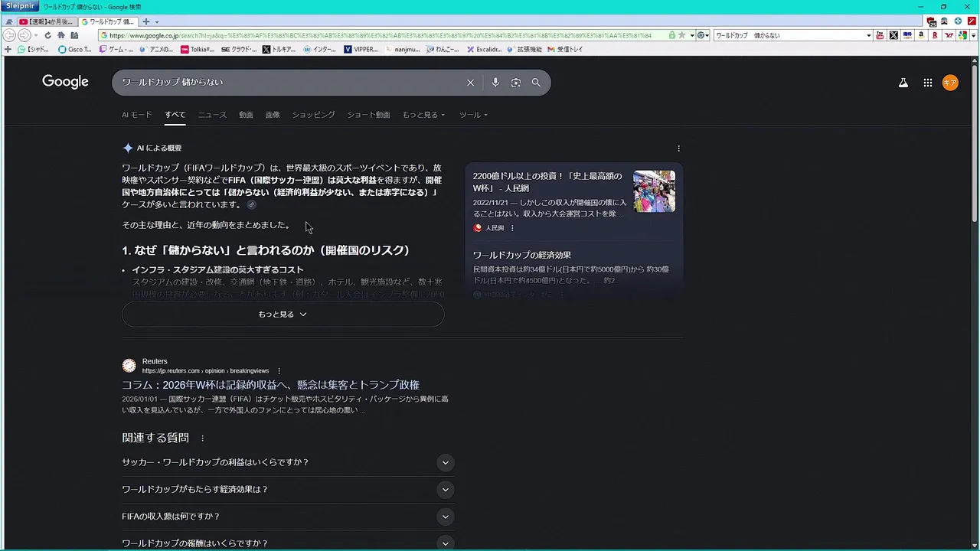Switch to 画像 results tab
The image size is (980, 551).
(x=273, y=115)
